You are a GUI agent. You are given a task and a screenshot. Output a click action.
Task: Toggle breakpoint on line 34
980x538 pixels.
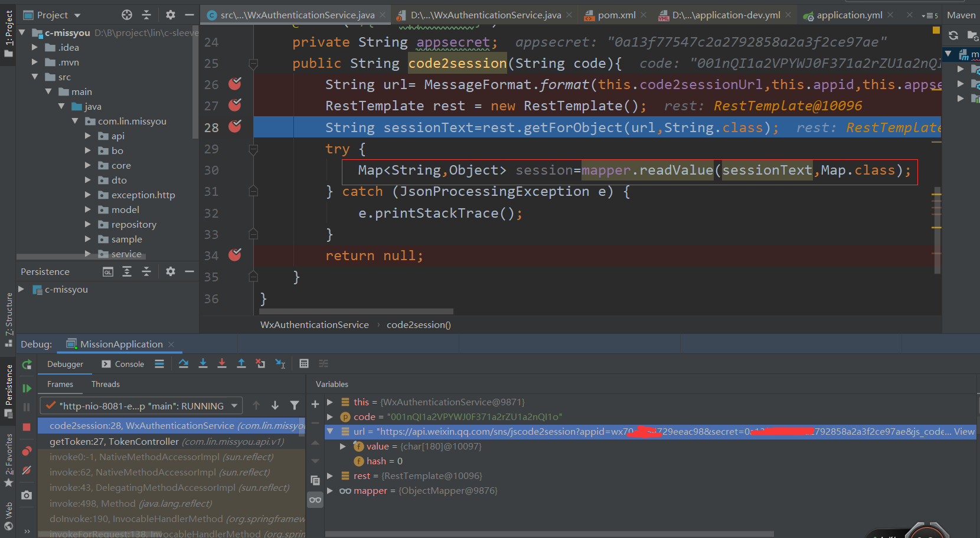click(235, 255)
